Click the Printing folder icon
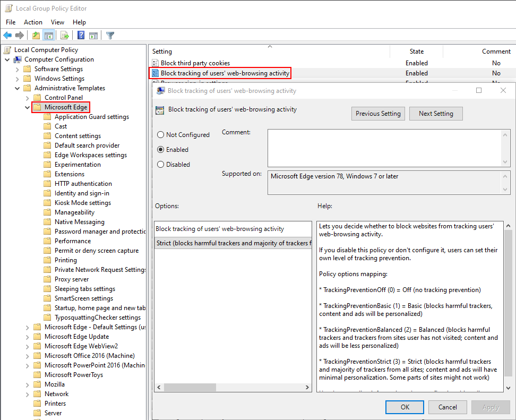This screenshot has height=420, width=516. tap(47, 260)
